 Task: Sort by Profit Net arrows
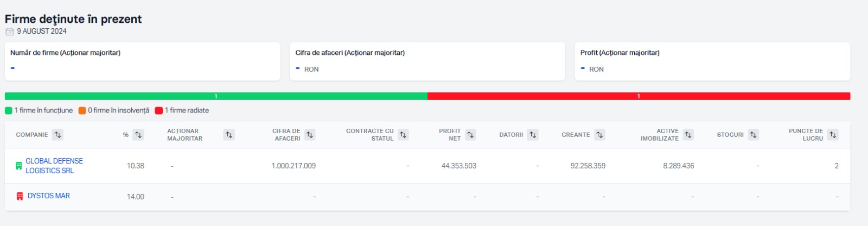pyautogui.click(x=470, y=135)
